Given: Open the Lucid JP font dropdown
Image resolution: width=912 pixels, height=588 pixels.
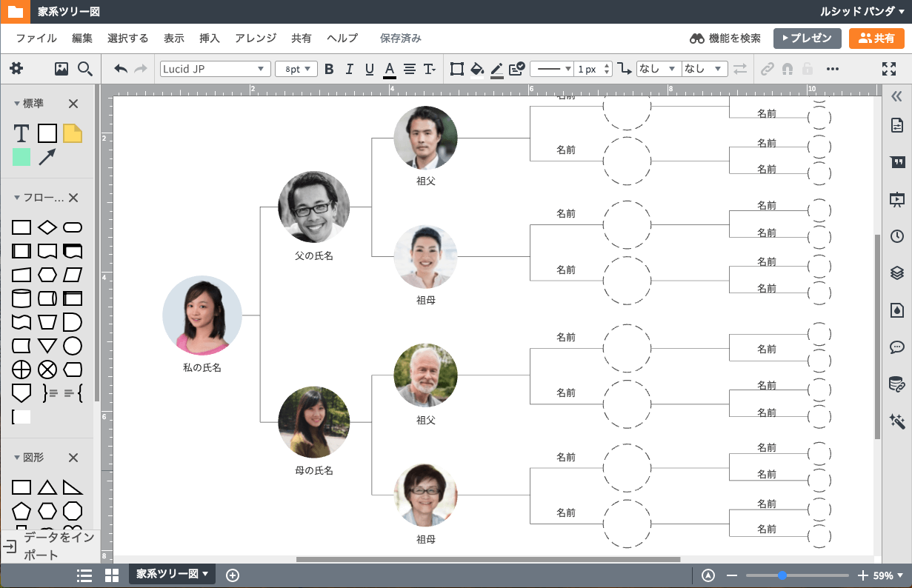Looking at the screenshot, I should tap(215, 69).
